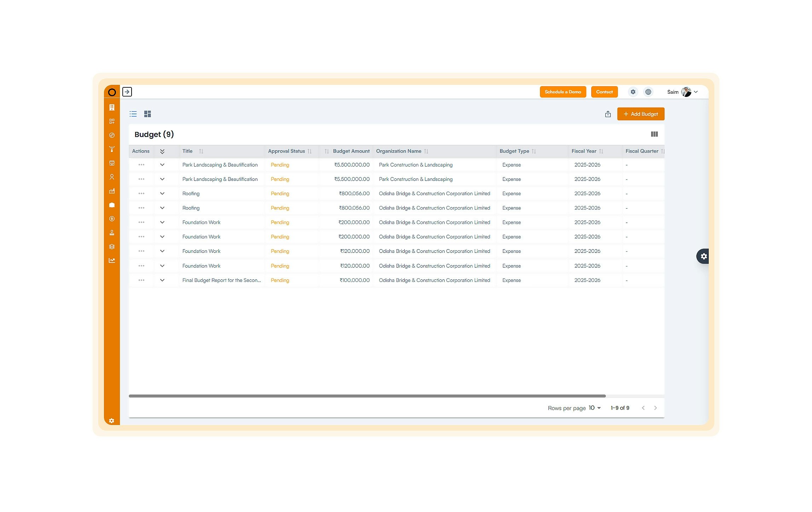Viewport: 812px width, 512px height.
Task: Expand sidebar with arrow icon
Action: 127,92
